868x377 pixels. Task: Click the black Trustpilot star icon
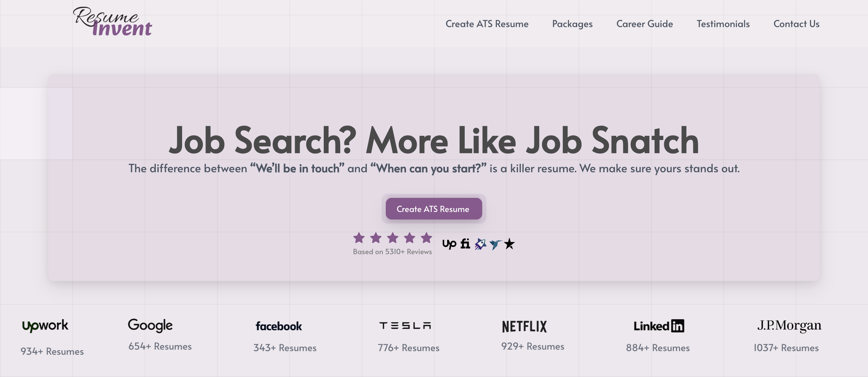(509, 244)
